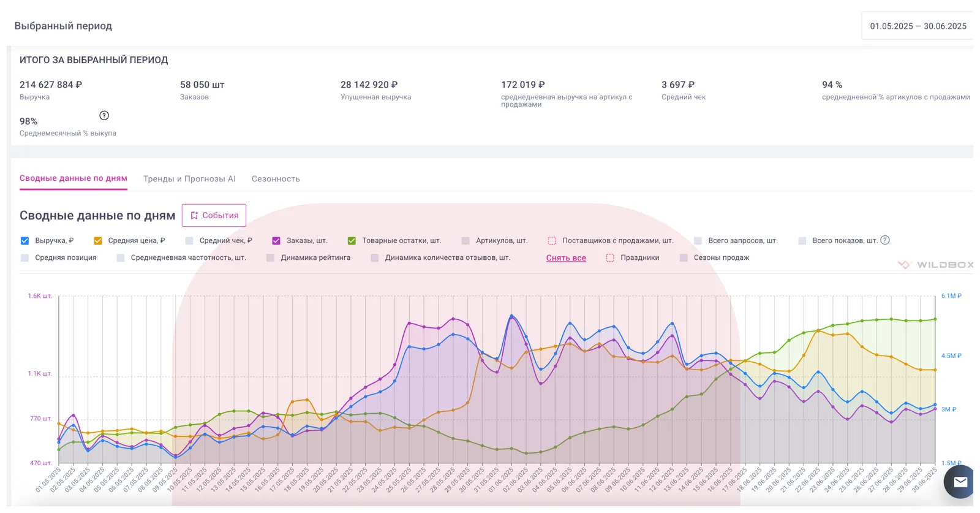Turn on the Сезоны продаж checkbox
Viewport: 980px width, 513px height.
coord(684,258)
